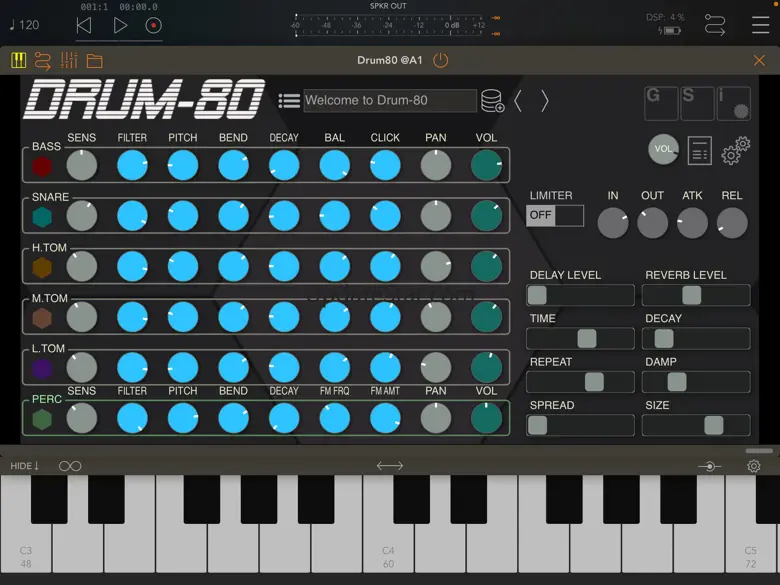Adjust the master VOL knob
The height and width of the screenshot is (585, 780).
click(663, 149)
